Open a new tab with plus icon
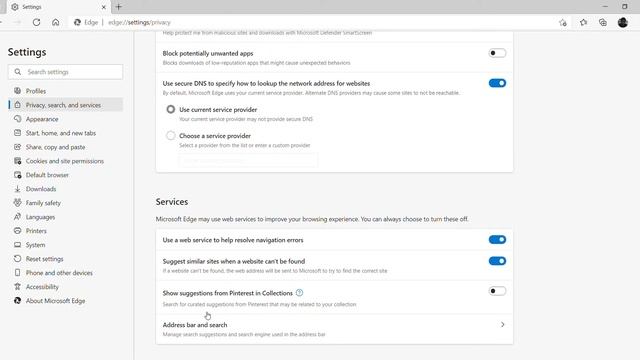 119,7
